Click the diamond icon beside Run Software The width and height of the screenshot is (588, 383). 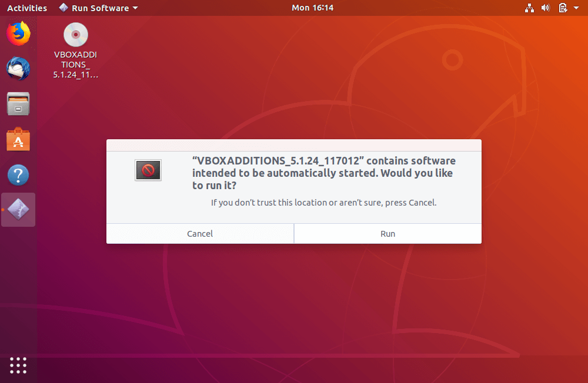tap(64, 8)
